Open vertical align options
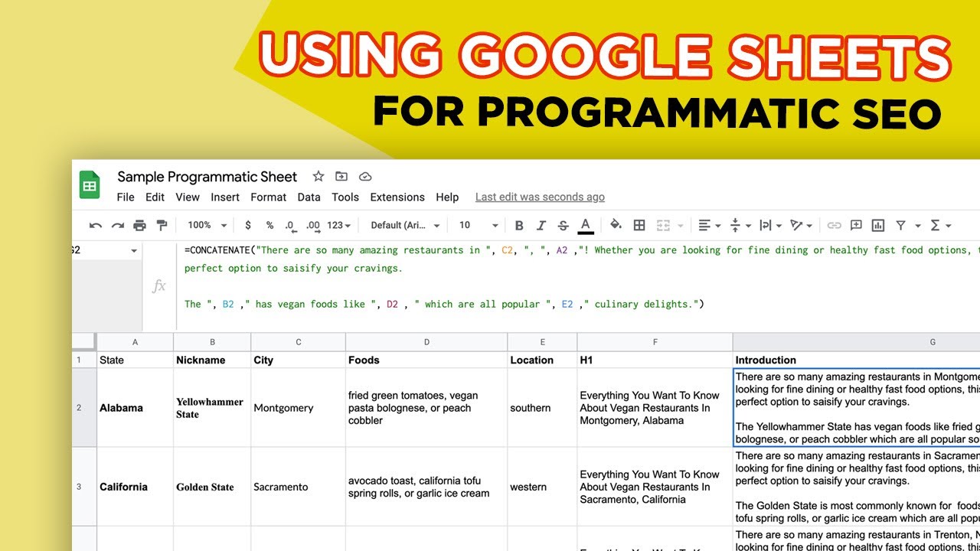 (740, 225)
